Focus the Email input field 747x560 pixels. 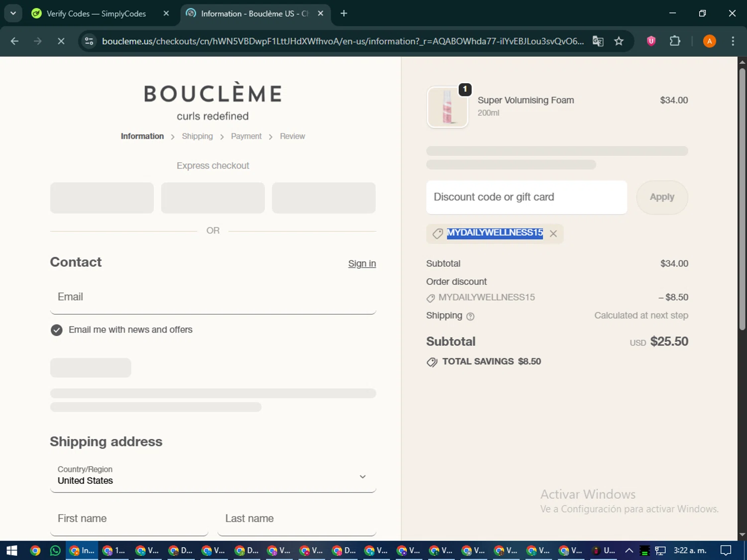click(x=213, y=297)
